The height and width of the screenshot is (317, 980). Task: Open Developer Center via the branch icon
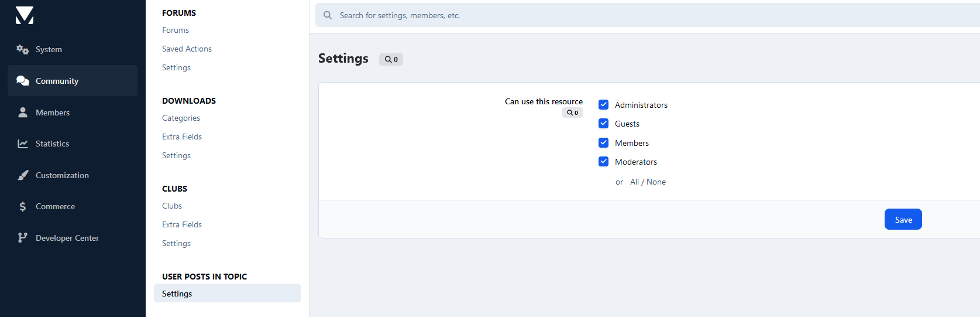tap(22, 238)
